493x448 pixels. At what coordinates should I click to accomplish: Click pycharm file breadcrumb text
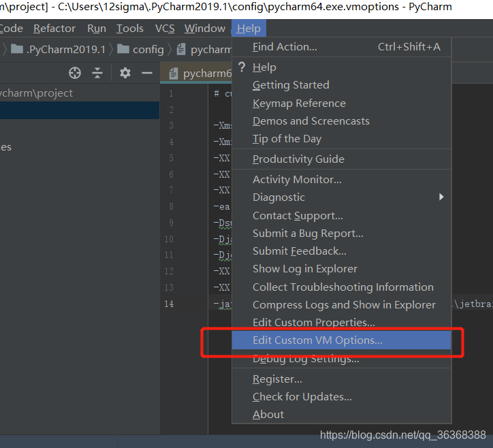pyautogui.click(x=211, y=49)
